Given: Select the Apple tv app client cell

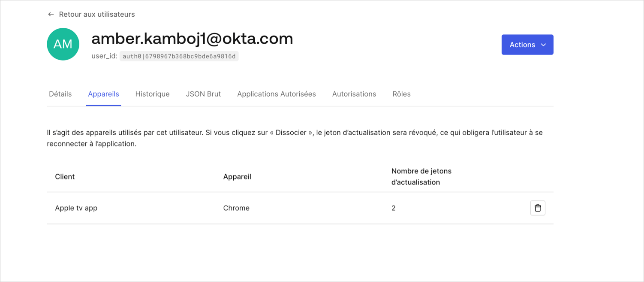Looking at the screenshot, I should (76, 208).
